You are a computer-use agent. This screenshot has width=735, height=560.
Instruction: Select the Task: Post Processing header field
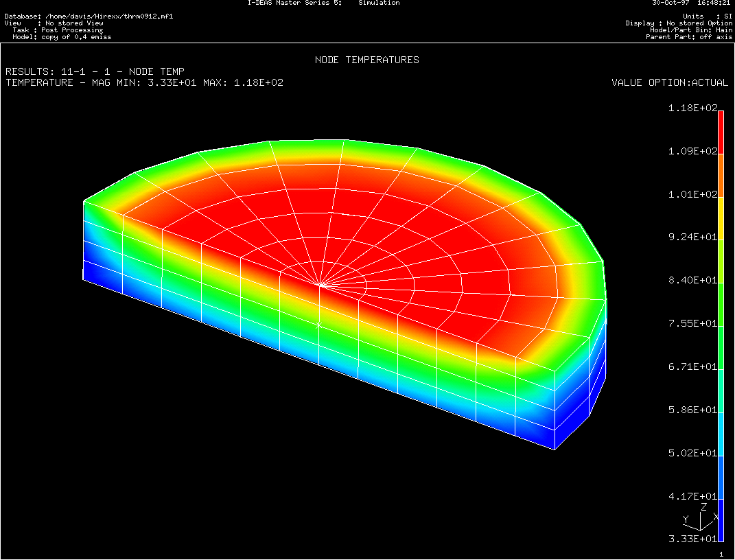click(x=58, y=30)
